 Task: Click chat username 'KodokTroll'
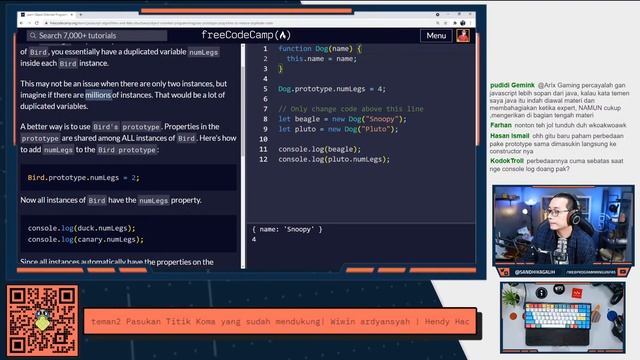(507, 161)
